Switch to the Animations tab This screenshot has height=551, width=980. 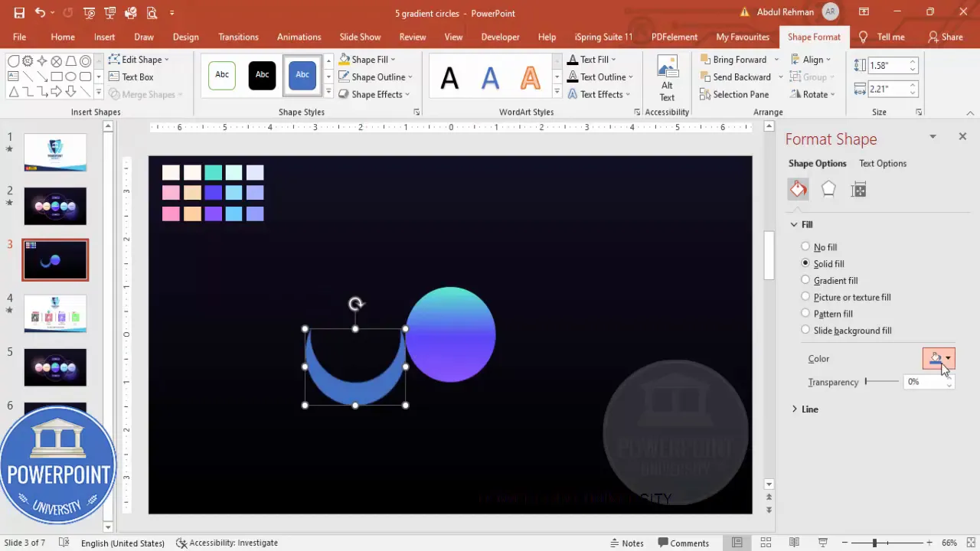299,37
